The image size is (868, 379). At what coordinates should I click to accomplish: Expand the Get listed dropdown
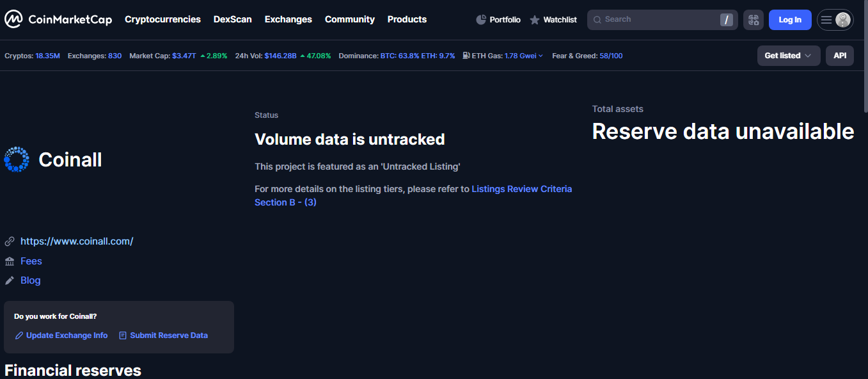789,56
